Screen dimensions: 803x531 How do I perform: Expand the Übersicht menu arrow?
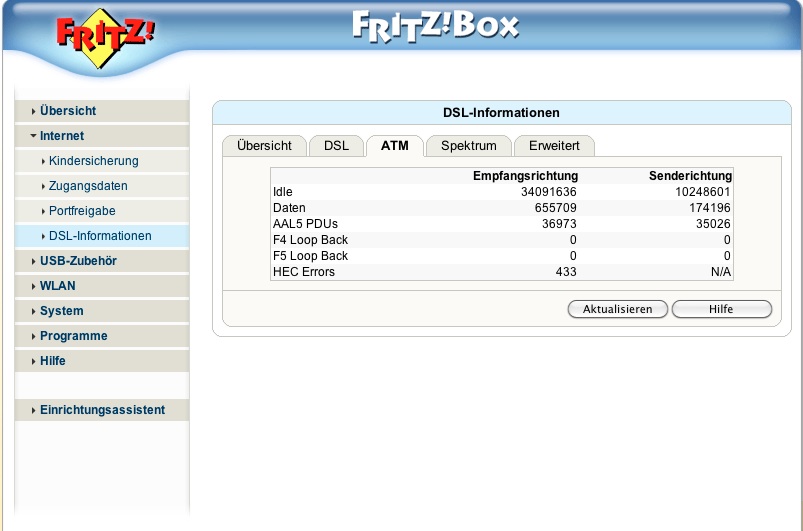pyautogui.click(x=33, y=111)
